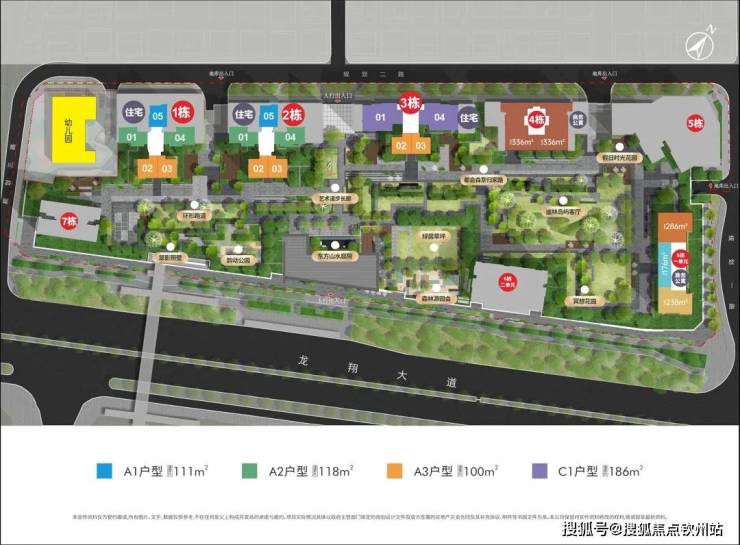Click the 绿茵草坪 lawn label

click(x=434, y=235)
